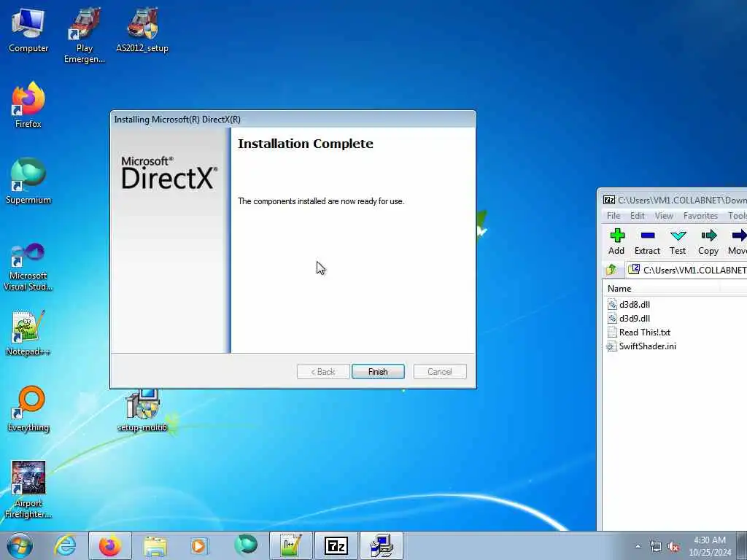Open the Computer desktop icon

pyautogui.click(x=28, y=31)
